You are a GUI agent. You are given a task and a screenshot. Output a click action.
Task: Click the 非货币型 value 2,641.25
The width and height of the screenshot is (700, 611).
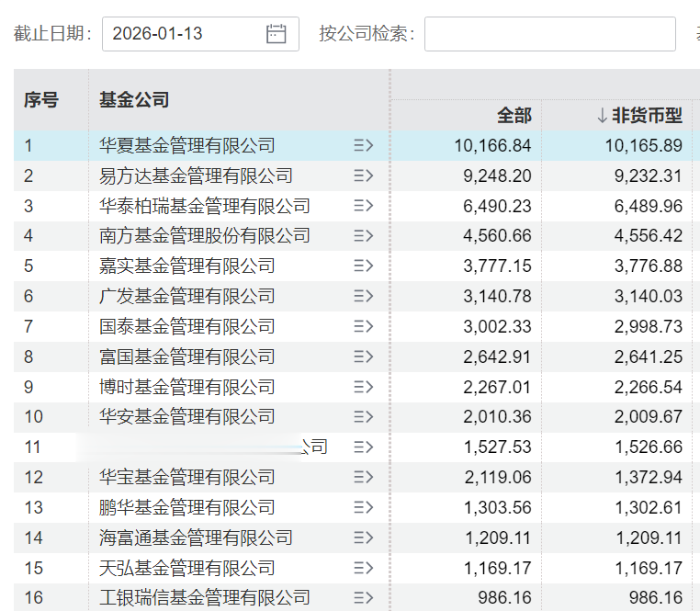coord(649,356)
